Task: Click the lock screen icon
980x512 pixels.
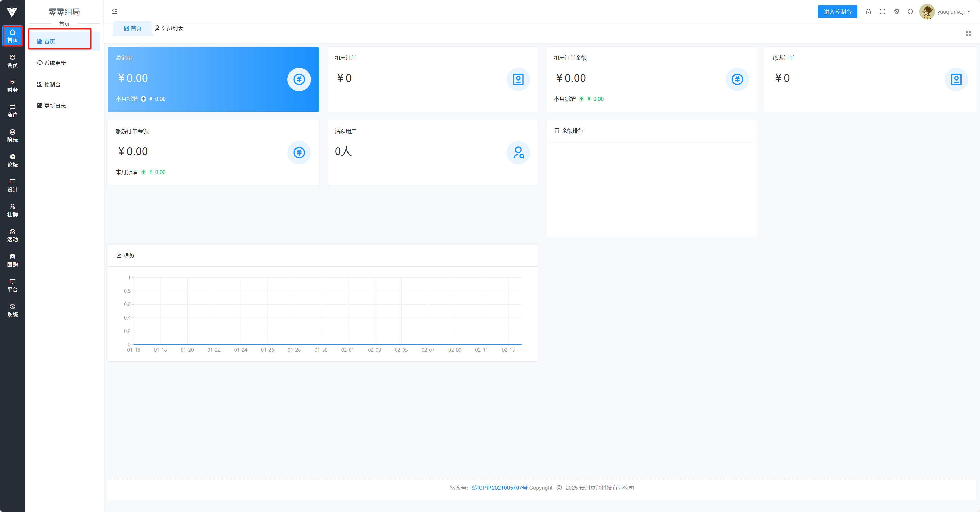Action: (x=868, y=11)
